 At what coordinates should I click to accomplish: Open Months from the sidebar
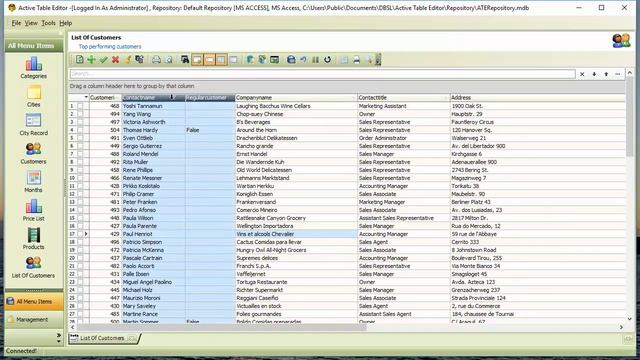click(33, 182)
